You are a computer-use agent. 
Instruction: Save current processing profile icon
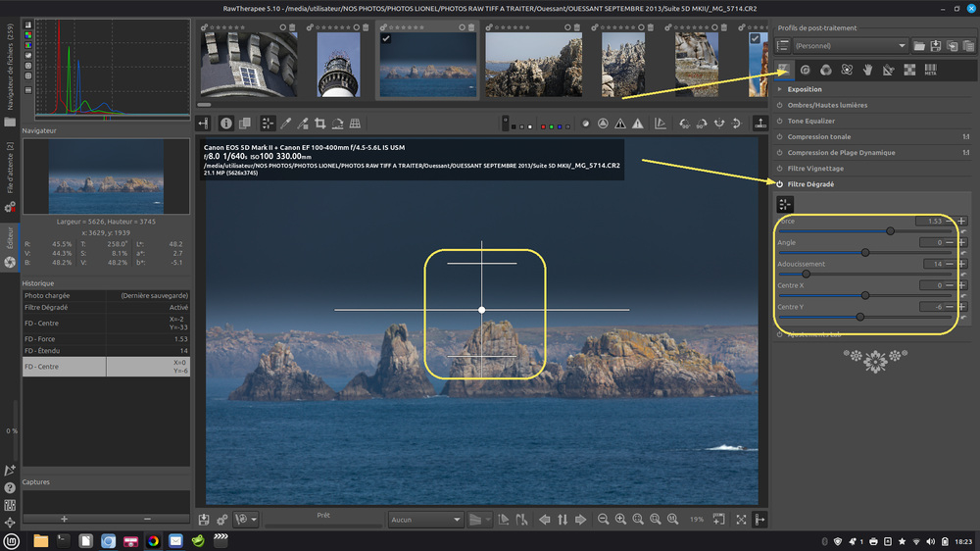click(936, 46)
